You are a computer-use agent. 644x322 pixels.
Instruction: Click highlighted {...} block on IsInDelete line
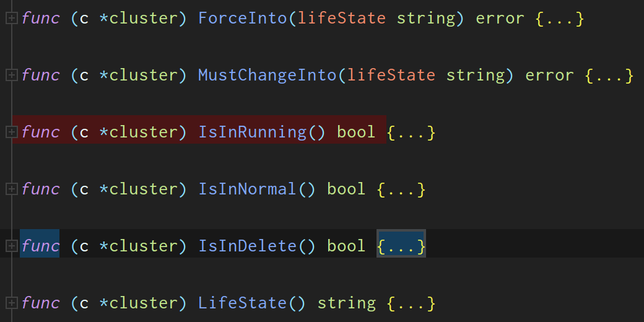coord(401,246)
